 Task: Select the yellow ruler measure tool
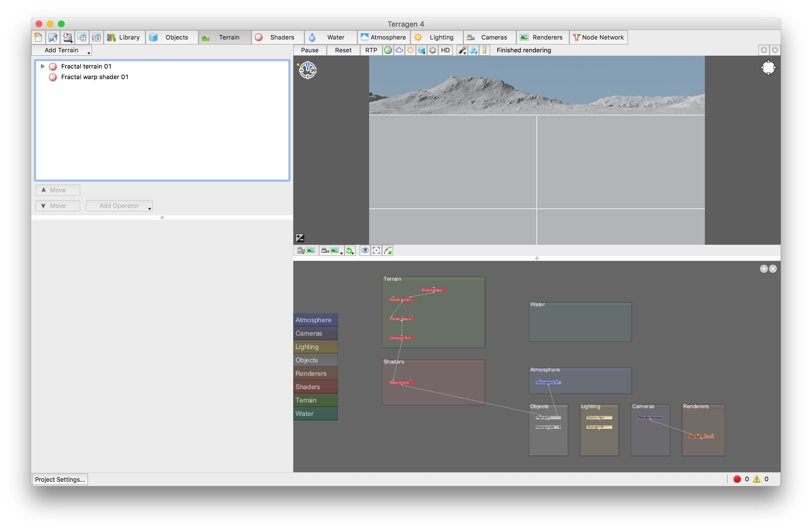tap(485, 50)
